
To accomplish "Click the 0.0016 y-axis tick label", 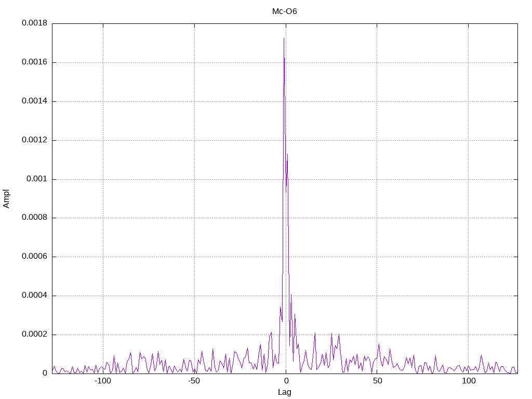I will (x=35, y=62).
